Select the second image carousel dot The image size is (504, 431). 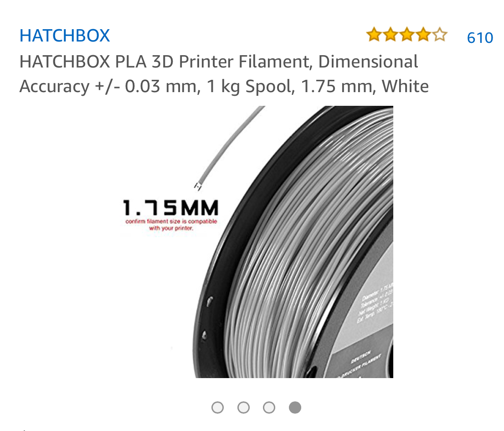(243, 408)
